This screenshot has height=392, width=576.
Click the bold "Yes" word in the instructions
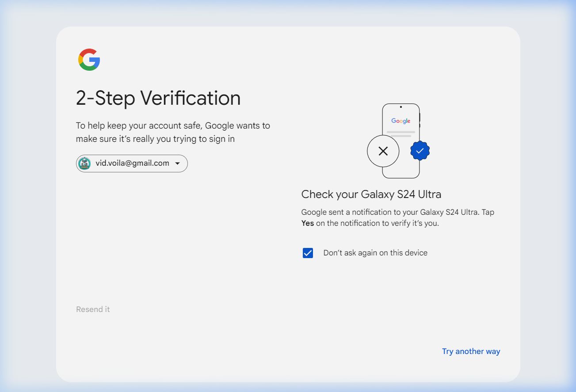click(x=307, y=223)
